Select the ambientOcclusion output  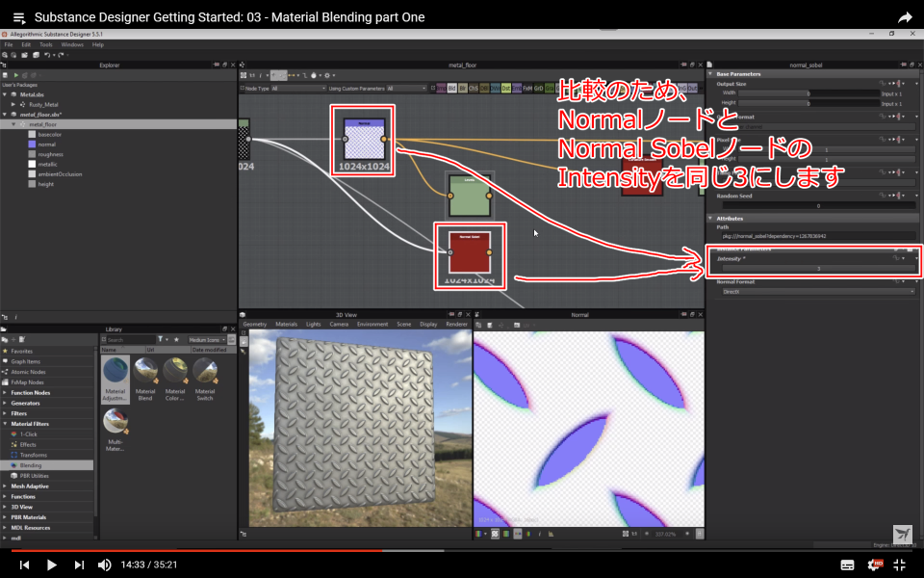click(x=60, y=174)
